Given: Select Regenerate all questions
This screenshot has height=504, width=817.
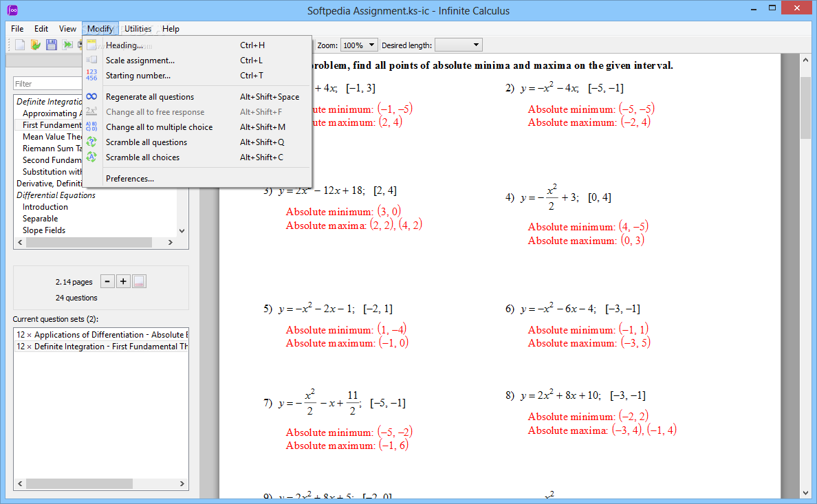Looking at the screenshot, I should point(197,96).
